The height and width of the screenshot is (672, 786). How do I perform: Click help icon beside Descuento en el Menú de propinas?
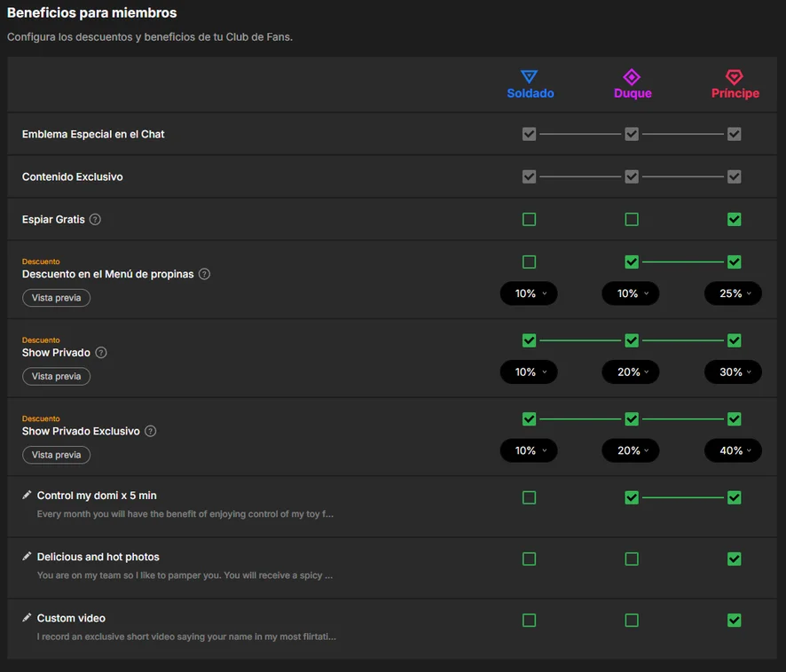click(205, 274)
